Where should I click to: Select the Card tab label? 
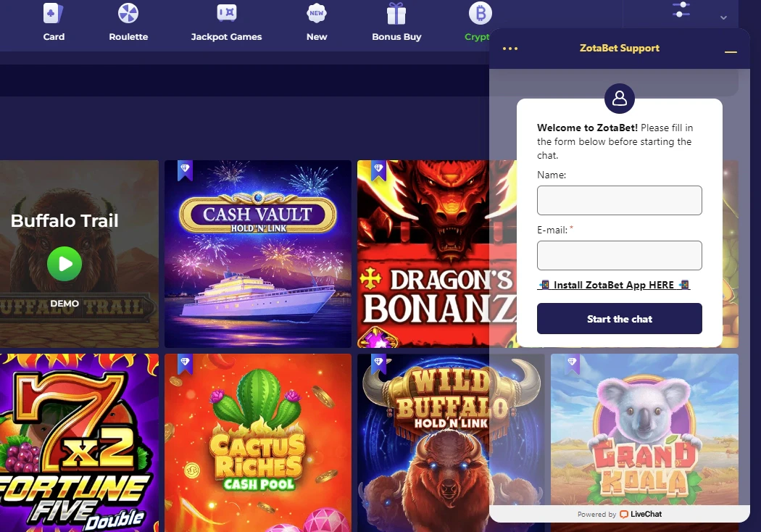pos(54,37)
